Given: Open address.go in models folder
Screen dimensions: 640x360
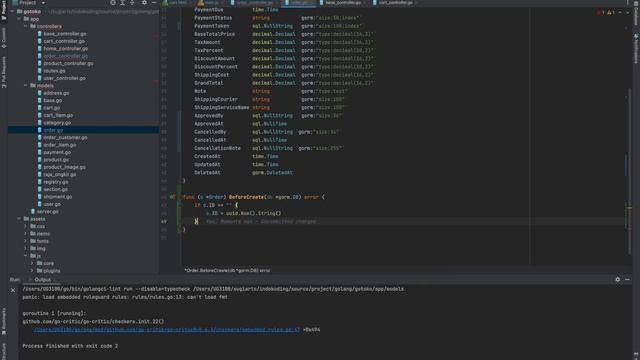Looking at the screenshot, I should (56, 93).
